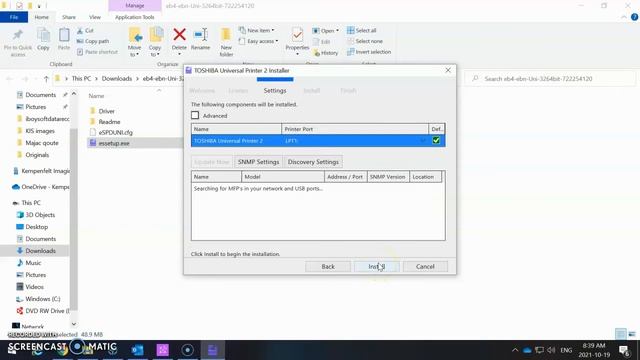Click SNMP Settings button
640x360 pixels.
pos(258,162)
